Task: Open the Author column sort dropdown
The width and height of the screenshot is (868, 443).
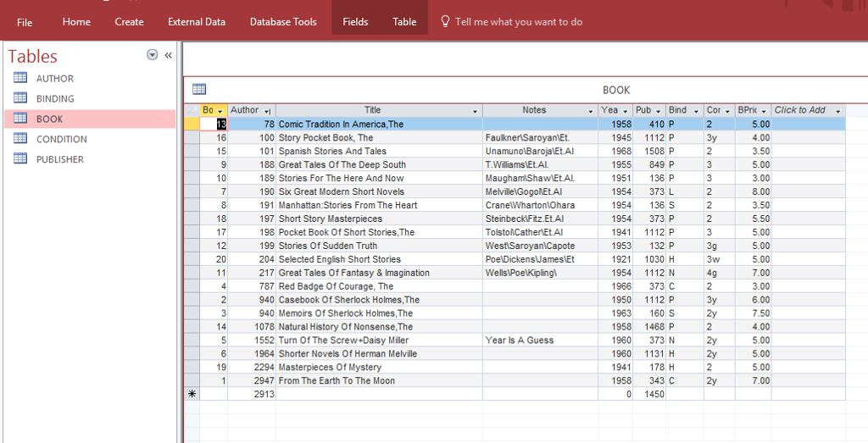Action: click(268, 111)
